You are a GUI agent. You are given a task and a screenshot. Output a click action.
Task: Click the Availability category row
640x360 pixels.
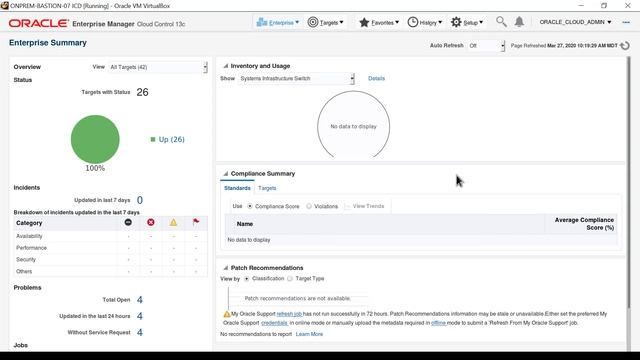pyautogui.click(x=110, y=236)
